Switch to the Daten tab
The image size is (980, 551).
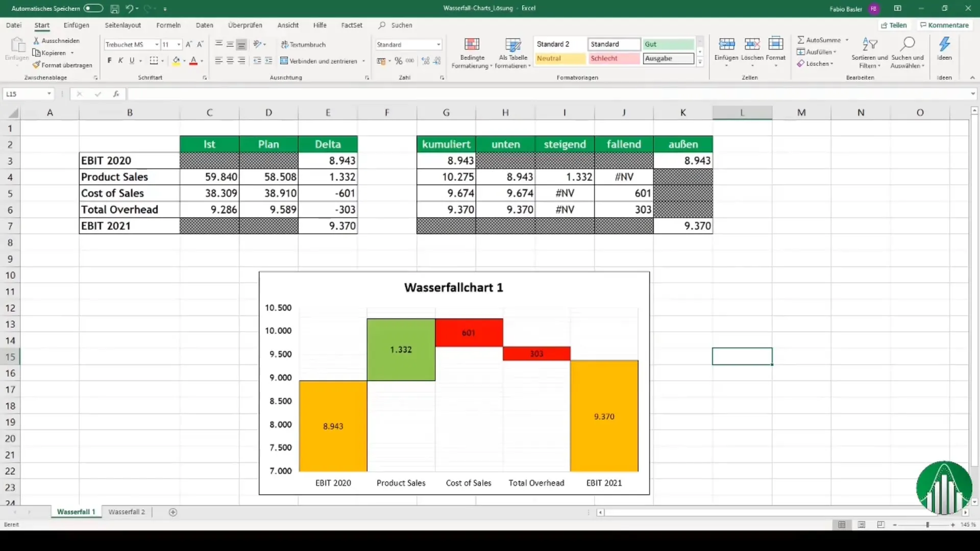(x=205, y=25)
